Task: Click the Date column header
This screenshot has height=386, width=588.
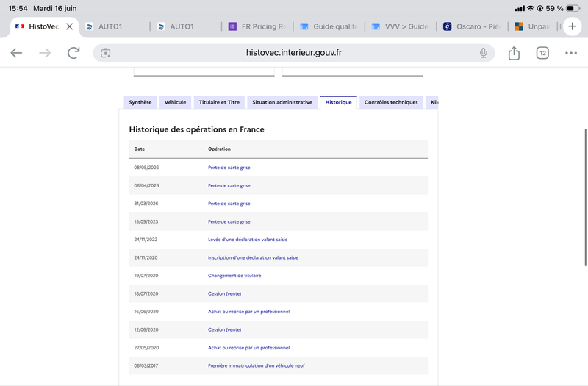Action: [140, 149]
